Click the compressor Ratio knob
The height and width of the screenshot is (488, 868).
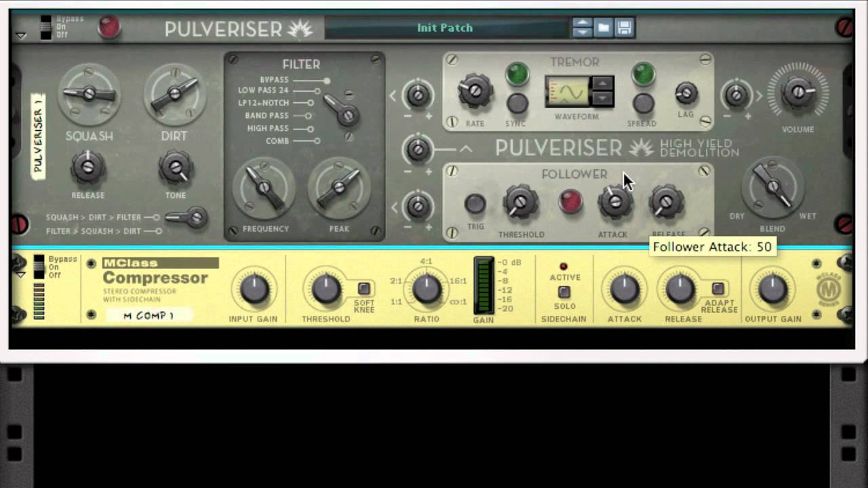point(427,290)
